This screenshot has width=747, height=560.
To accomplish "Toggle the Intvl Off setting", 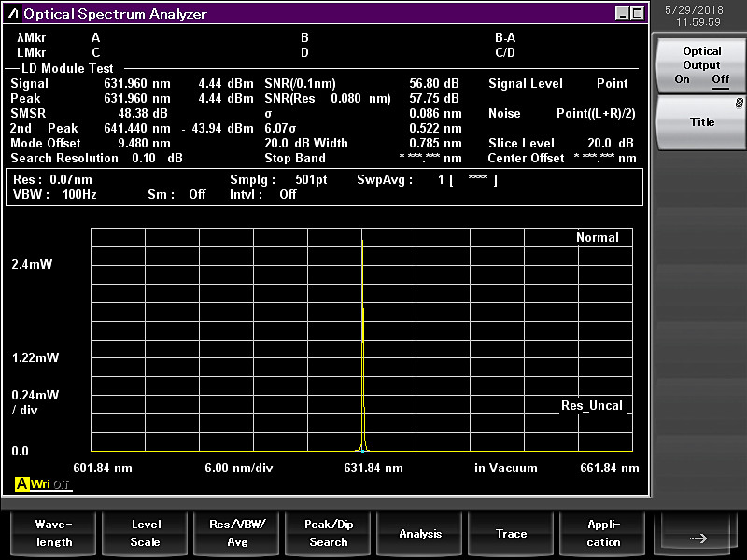I will (288, 194).
